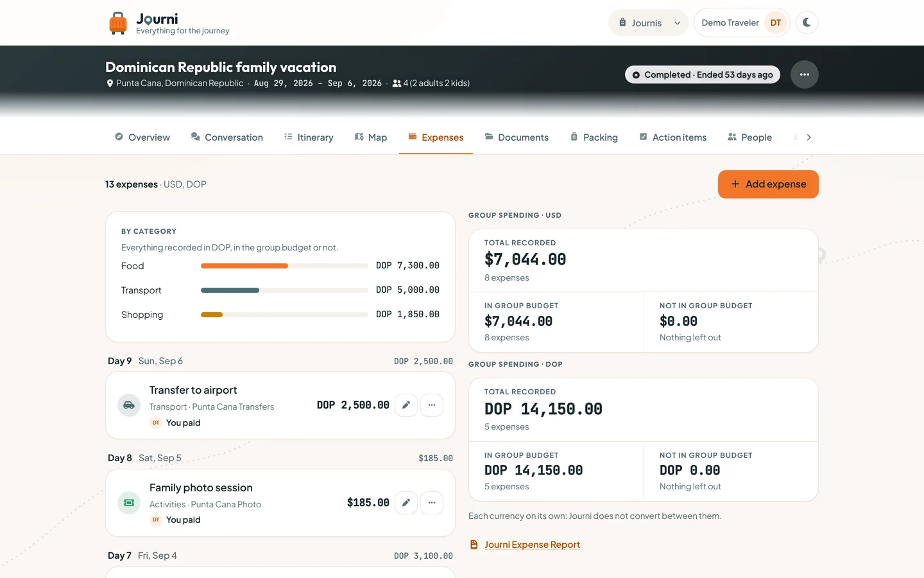Click the Shopping category spending bar
The image size is (924, 578).
pos(284,315)
